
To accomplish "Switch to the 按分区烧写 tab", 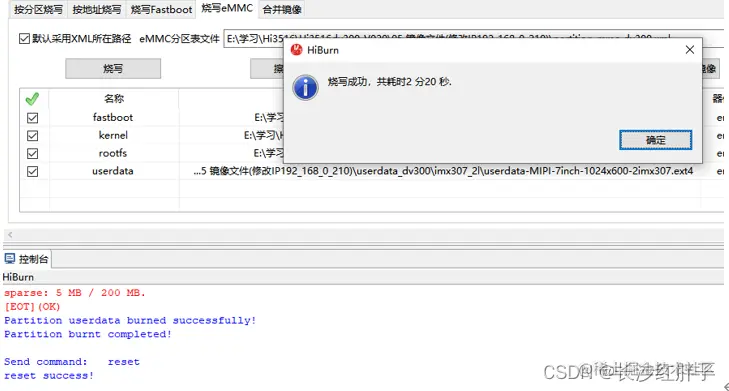I will click(38, 10).
